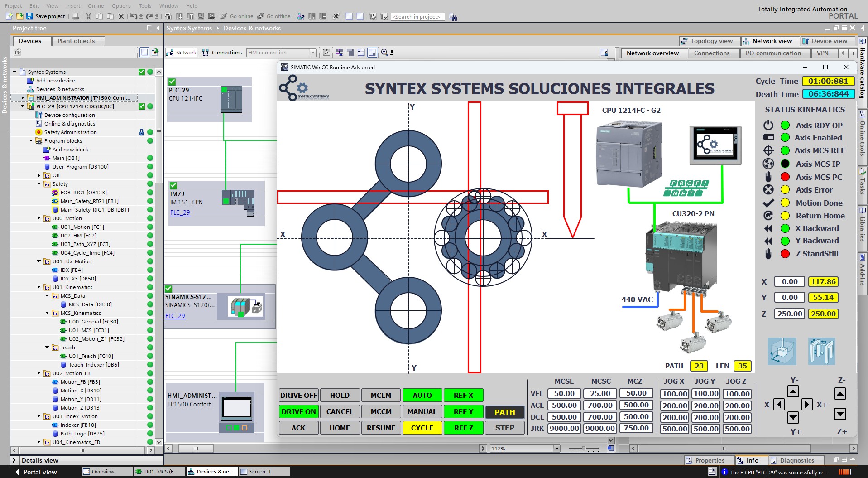The height and width of the screenshot is (478, 868).
Task: Click the Safety Administration shield icon
Action: [x=39, y=132]
